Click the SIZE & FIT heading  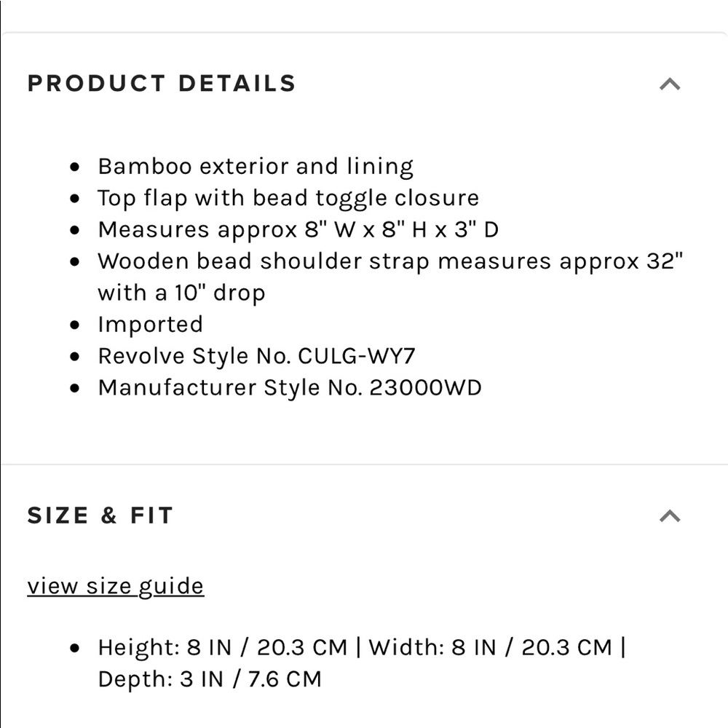point(100,515)
